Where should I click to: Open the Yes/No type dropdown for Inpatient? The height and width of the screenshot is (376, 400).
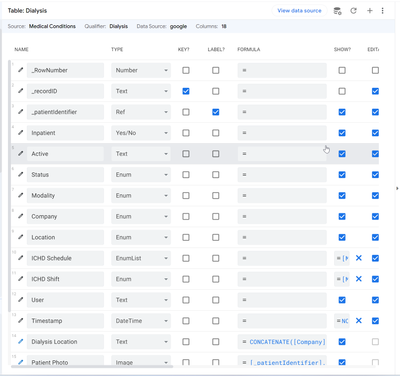[141, 133]
